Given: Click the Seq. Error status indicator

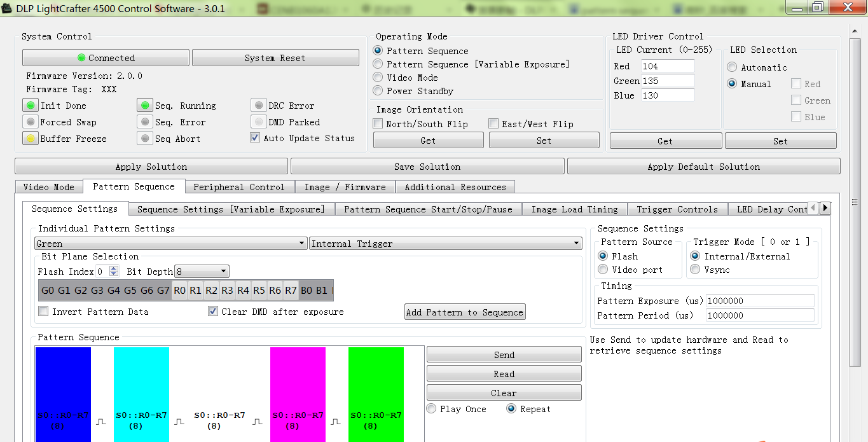Looking at the screenshot, I should [x=145, y=122].
